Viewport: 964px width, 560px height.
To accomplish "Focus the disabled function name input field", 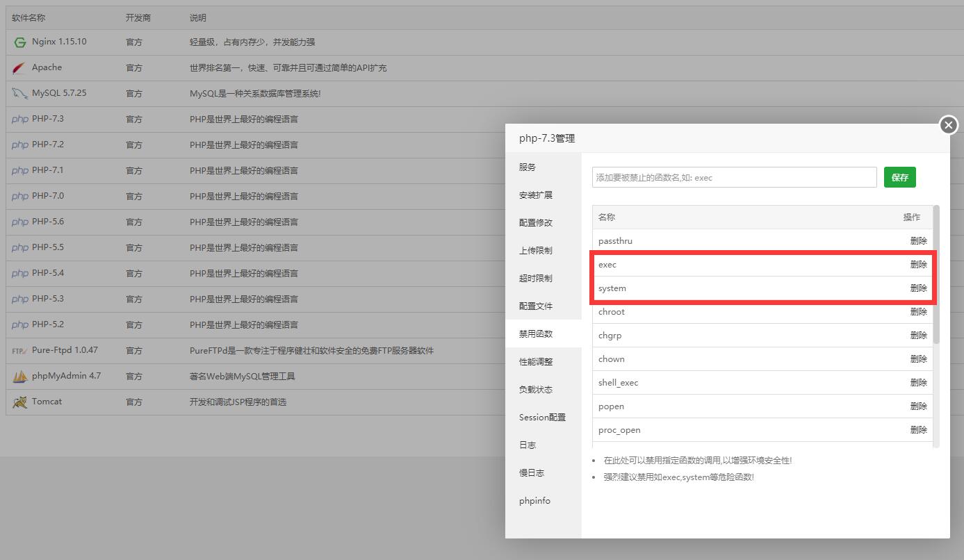I will [735, 177].
